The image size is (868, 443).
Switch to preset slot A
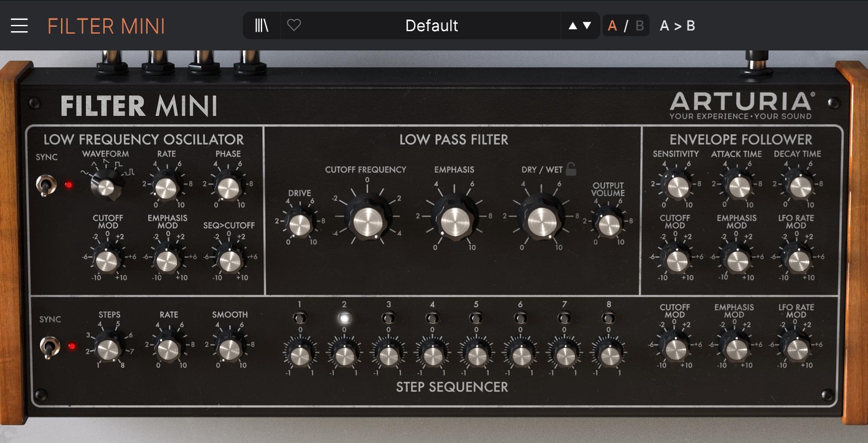click(x=613, y=26)
